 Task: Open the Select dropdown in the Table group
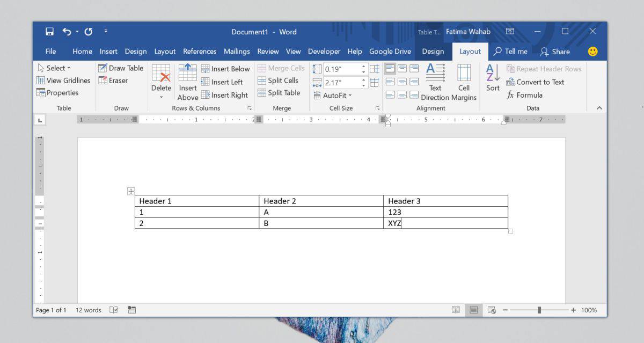tap(55, 68)
